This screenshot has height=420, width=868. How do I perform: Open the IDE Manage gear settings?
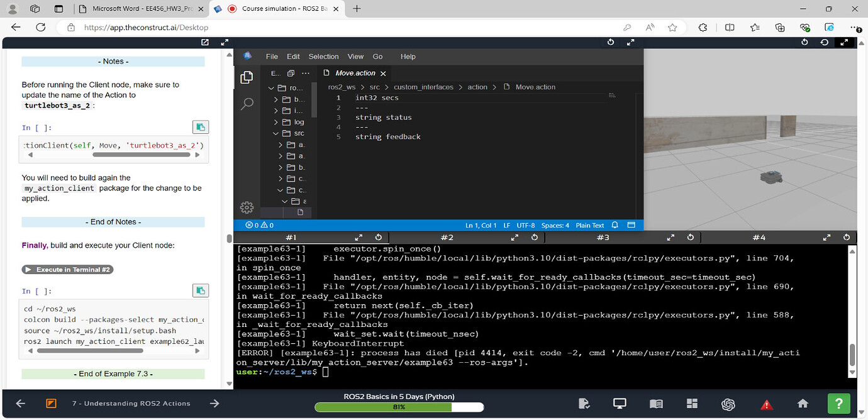247,207
